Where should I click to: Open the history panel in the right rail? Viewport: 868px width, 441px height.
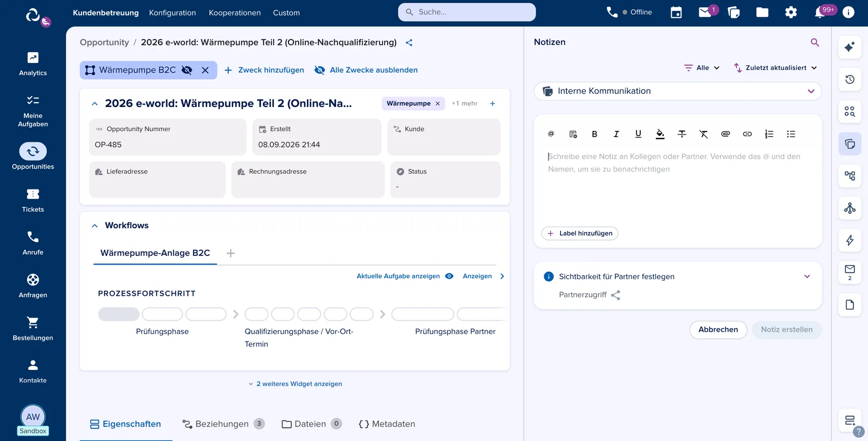pos(850,79)
